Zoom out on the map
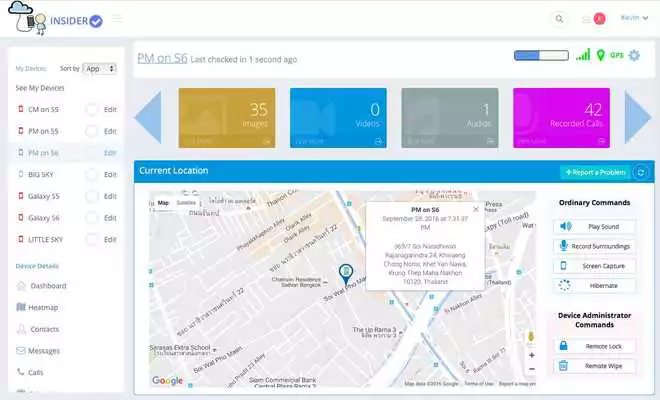 click(532, 369)
